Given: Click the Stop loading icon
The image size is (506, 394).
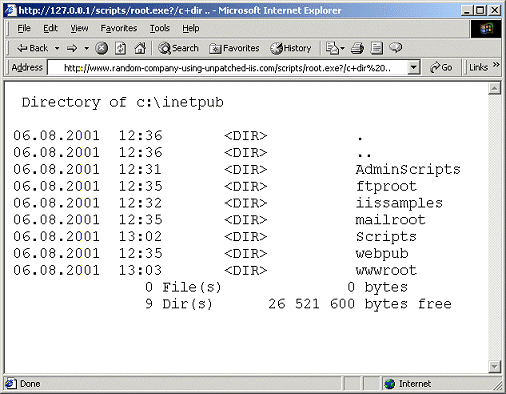Looking at the screenshot, I should point(101,48).
